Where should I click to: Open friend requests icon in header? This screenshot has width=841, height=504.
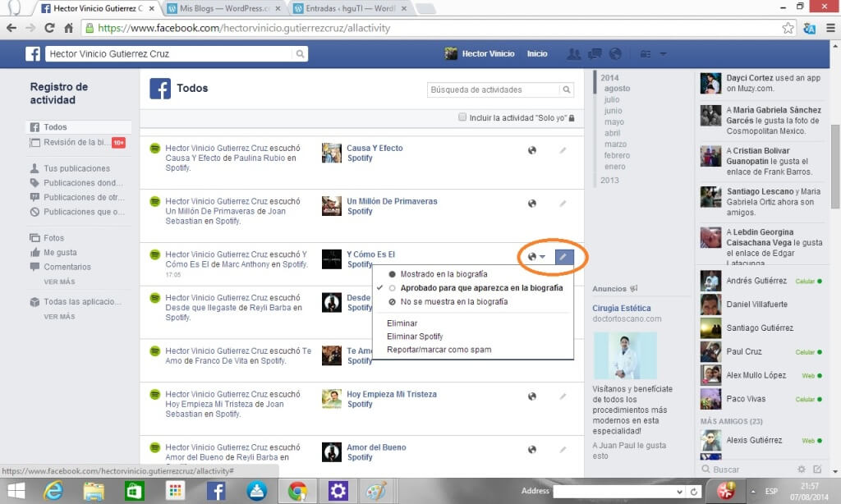point(574,53)
